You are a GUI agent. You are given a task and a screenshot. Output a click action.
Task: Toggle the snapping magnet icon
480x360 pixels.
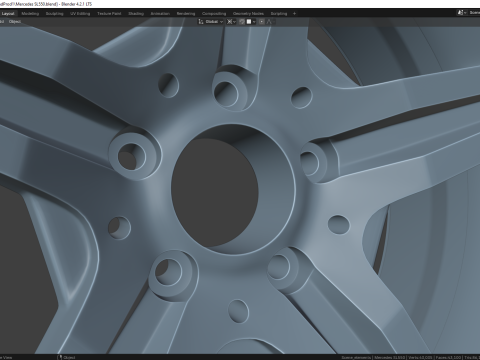[x=242, y=22]
